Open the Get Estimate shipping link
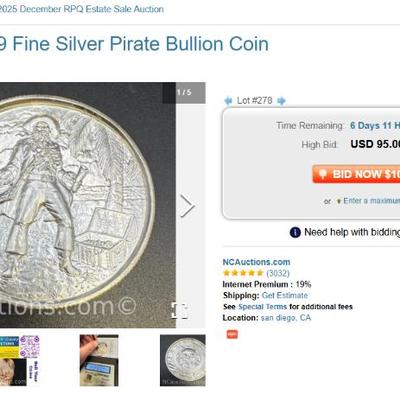This screenshot has height=400, width=400. 285,295
